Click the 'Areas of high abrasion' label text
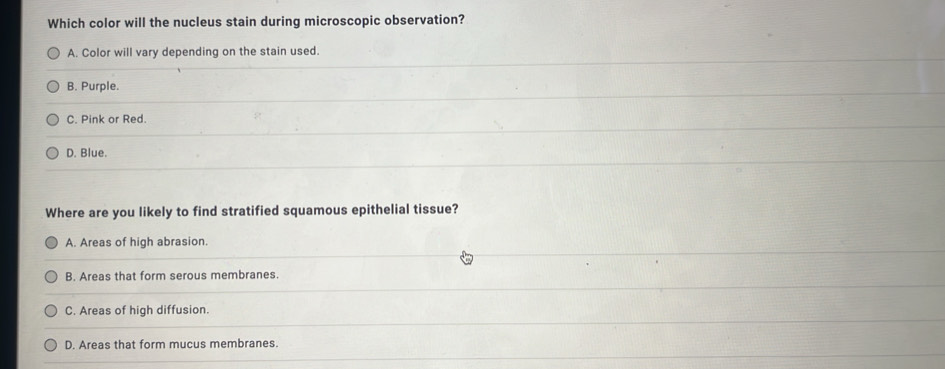This screenshot has height=369, width=945. click(x=143, y=242)
